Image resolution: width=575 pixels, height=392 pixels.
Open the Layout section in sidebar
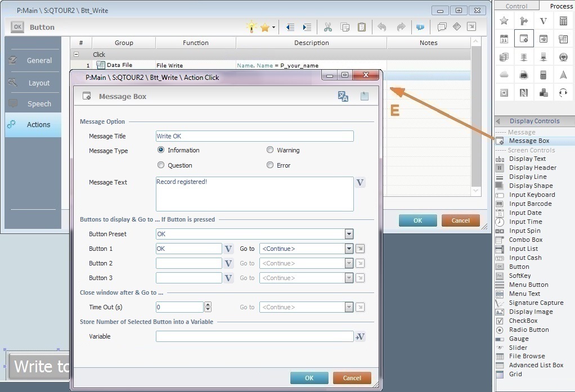39,83
